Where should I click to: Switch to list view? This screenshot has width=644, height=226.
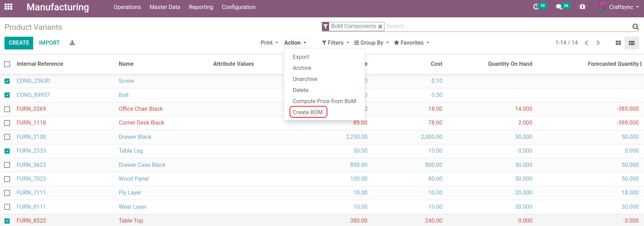632,43
